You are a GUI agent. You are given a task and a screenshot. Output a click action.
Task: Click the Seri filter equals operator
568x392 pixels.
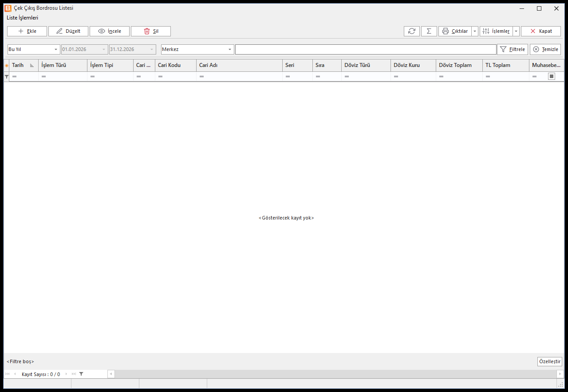click(288, 77)
